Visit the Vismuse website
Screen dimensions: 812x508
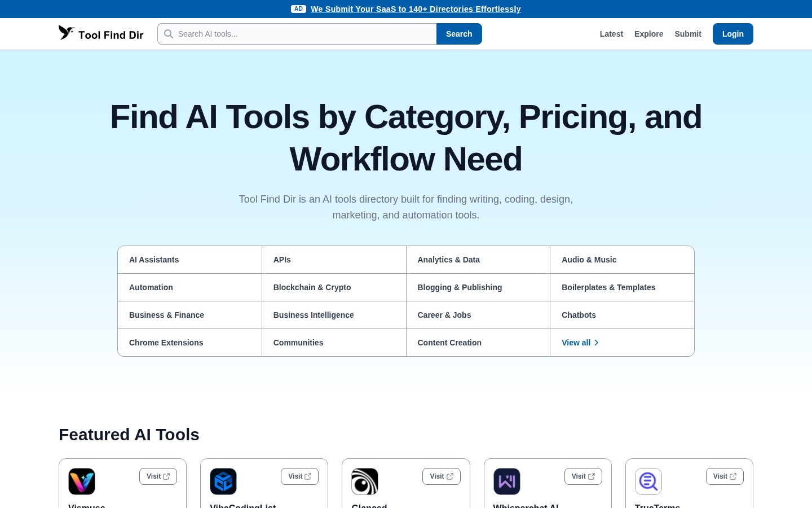[x=158, y=476]
